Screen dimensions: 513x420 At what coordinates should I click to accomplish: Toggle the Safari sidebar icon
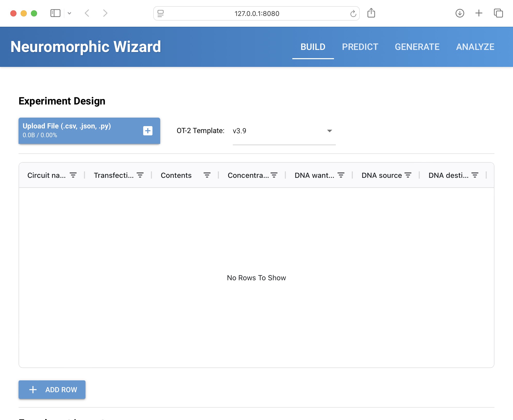click(x=55, y=13)
